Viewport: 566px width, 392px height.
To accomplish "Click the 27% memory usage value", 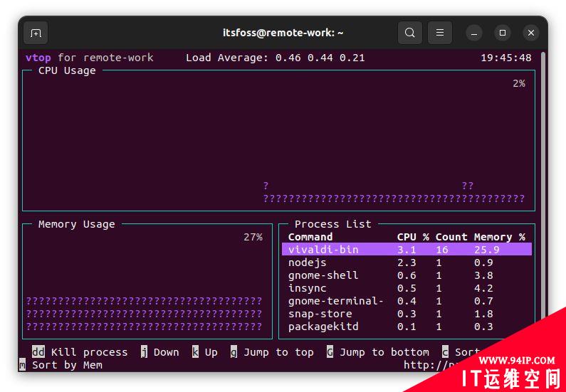I will click(253, 237).
